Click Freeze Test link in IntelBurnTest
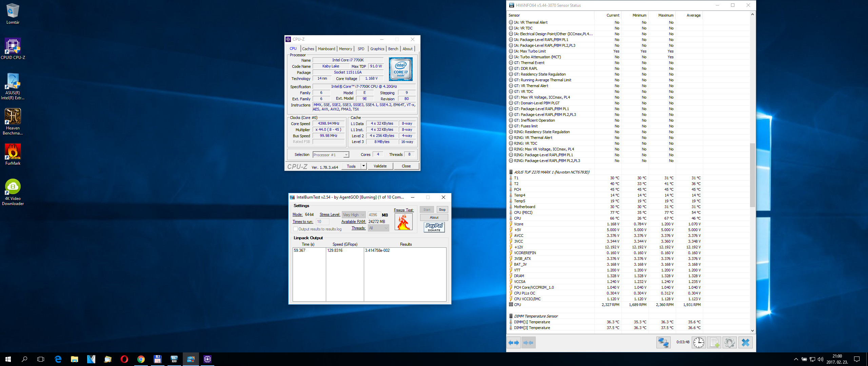Image resolution: width=868 pixels, height=366 pixels. click(x=403, y=210)
